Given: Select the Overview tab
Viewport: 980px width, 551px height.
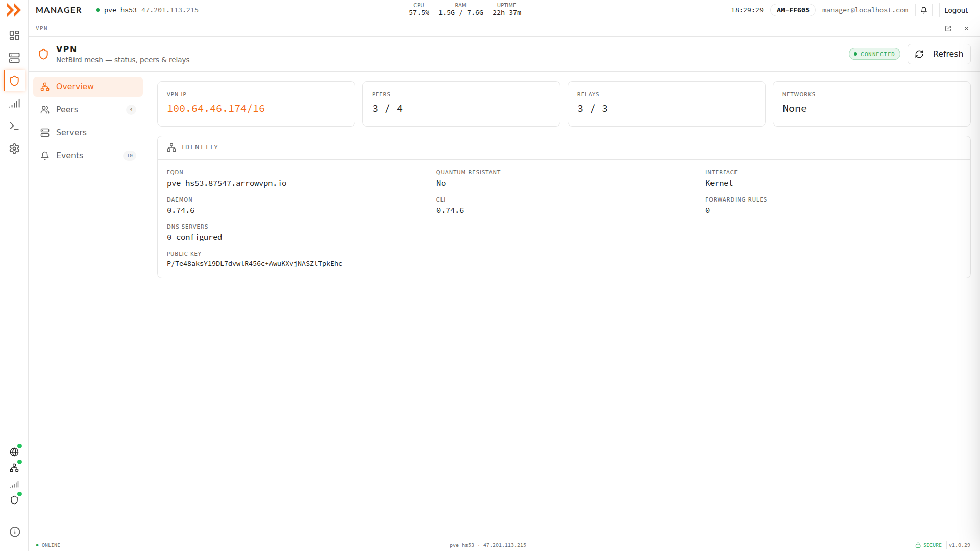Looking at the screenshot, I should (x=88, y=87).
